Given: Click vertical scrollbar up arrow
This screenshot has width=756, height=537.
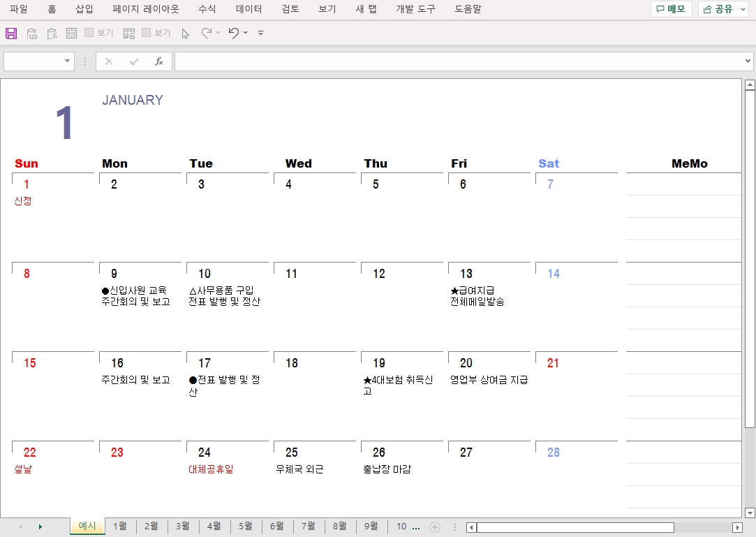Looking at the screenshot, I should pyautogui.click(x=750, y=85).
